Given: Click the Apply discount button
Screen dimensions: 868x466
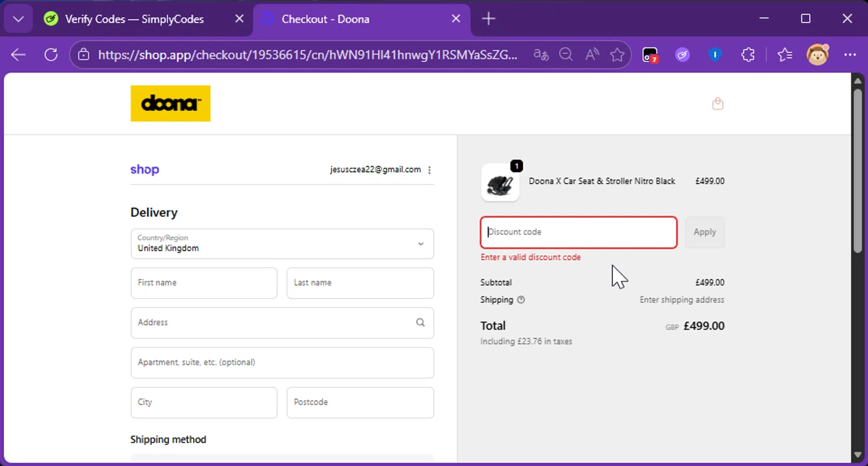Looking at the screenshot, I should coord(705,232).
